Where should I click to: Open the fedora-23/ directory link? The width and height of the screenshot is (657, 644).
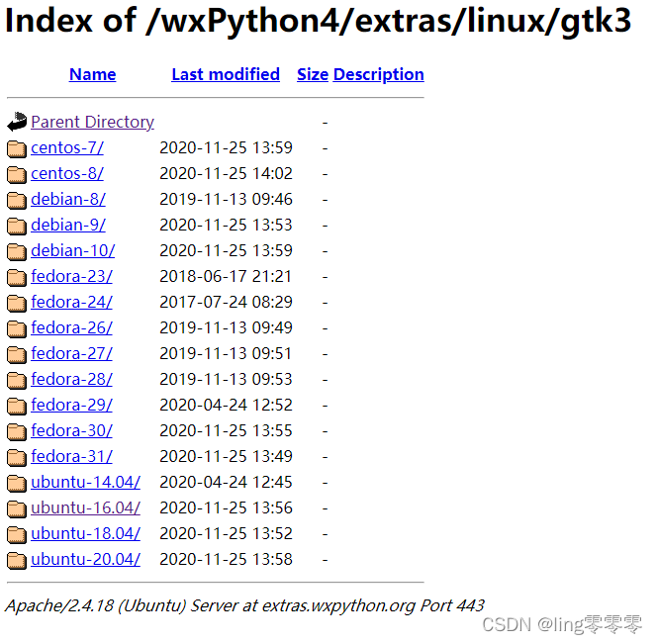pos(71,277)
